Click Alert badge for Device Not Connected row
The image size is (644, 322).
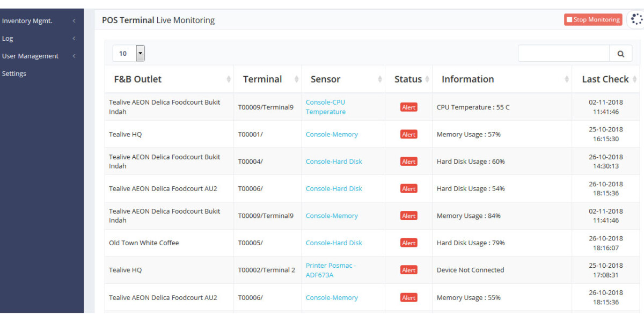click(408, 270)
